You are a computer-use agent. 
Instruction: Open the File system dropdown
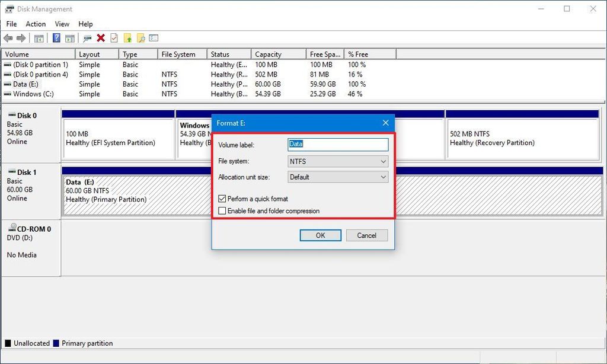(x=385, y=161)
